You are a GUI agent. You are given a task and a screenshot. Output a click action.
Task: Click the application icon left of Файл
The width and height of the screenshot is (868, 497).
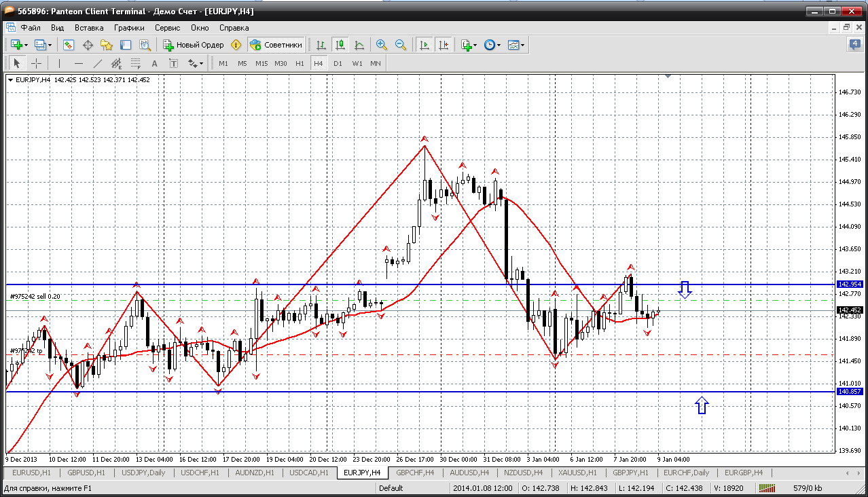pyautogui.click(x=10, y=28)
